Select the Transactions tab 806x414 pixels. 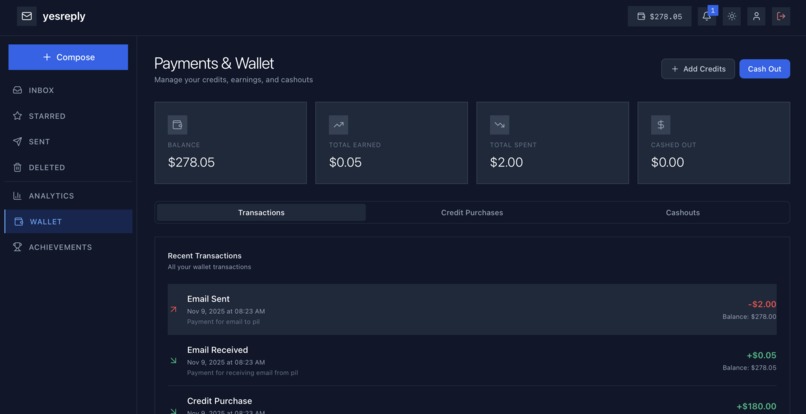(x=261, y=212)
